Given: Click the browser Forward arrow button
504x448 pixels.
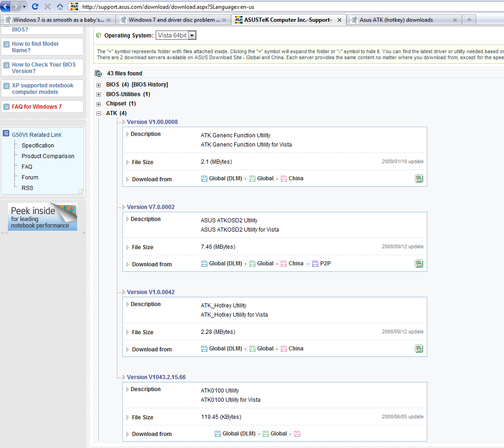Looking at the screenshot, I should [16, 6].
